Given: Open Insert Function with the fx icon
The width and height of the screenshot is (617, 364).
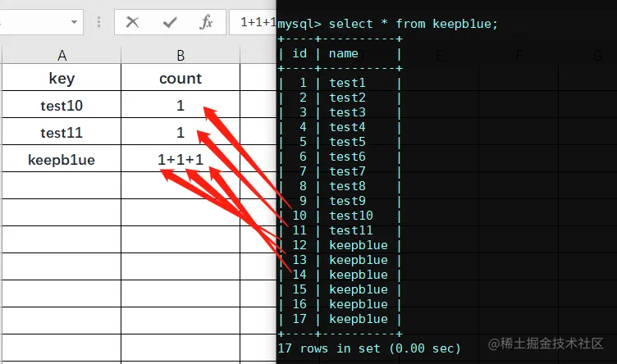Looking at the screenshot, I should coord(206,22).
